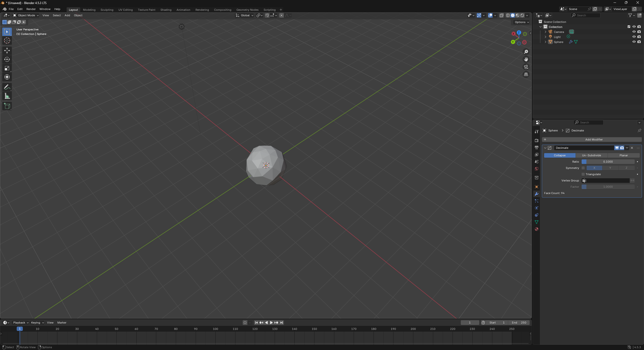644x350 pixels.
Task: Switch perspective/orthographic grid icon
Action: 526,74
